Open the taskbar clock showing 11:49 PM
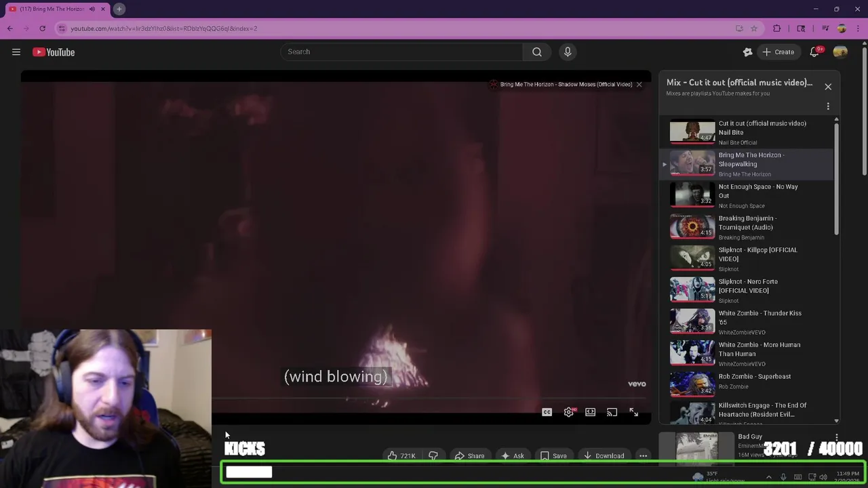This screenshot has height=488, width=868. [848, 477]
